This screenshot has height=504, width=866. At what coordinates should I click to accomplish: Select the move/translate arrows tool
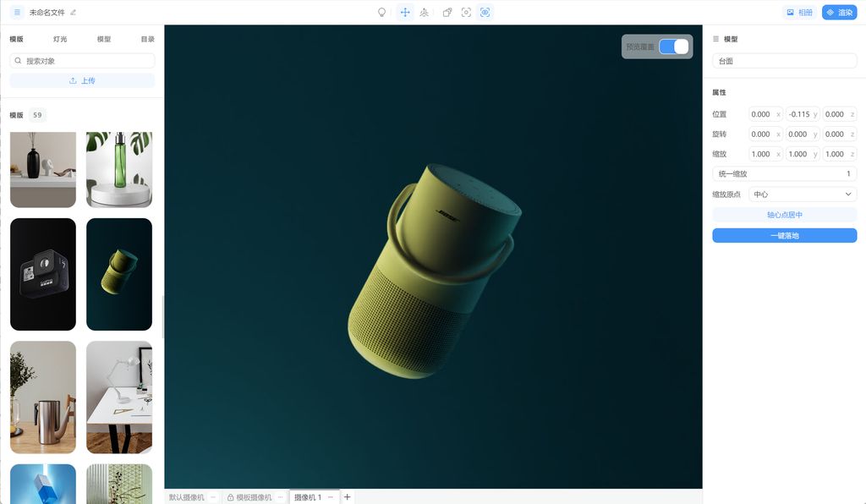(x=404, y=13)
